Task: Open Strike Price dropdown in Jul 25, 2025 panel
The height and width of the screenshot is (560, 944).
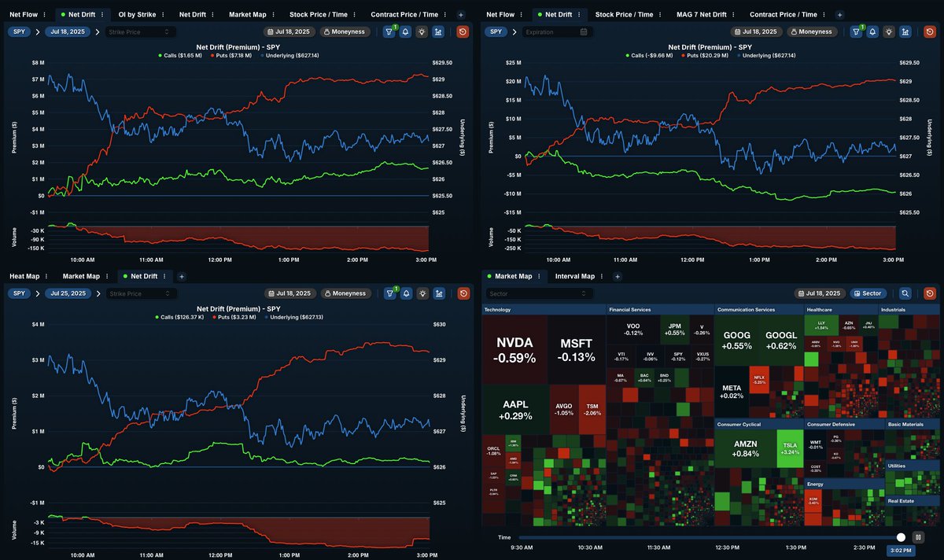Action: pyautogui.click(x=141, y=293)
